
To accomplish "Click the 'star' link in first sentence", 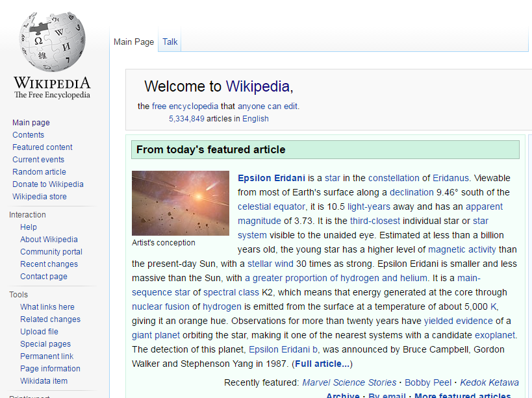I will pyautogui.click(x=332, y=178).
